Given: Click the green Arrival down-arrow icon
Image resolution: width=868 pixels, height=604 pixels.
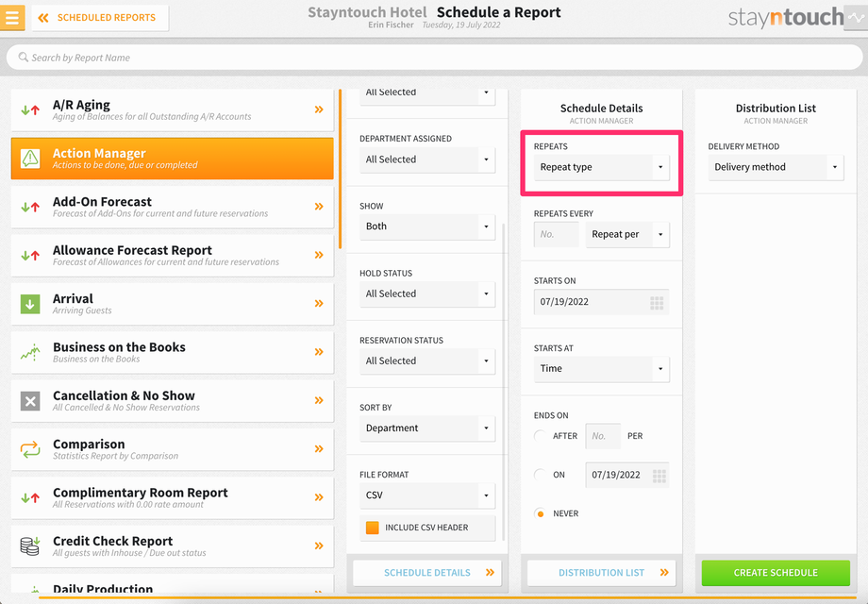Looking at the screenshot, I should click(x=30, y=304).
